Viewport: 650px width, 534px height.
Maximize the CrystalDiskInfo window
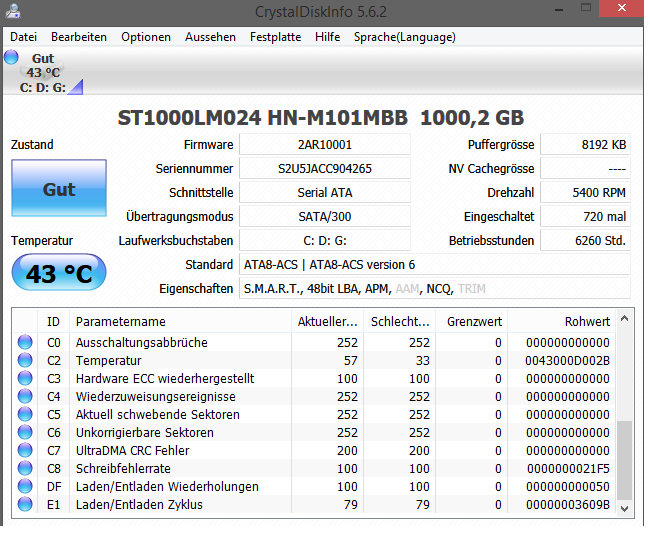click(x=586, y=7)
